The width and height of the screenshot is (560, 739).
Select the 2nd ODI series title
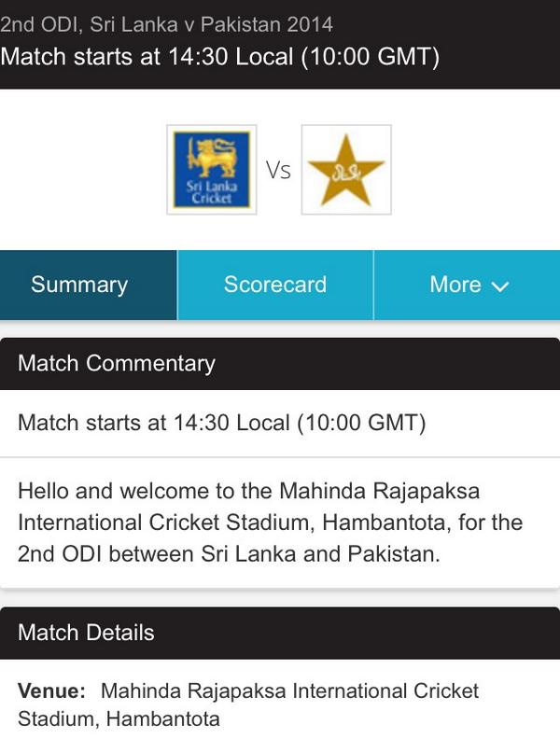[166, 24]
